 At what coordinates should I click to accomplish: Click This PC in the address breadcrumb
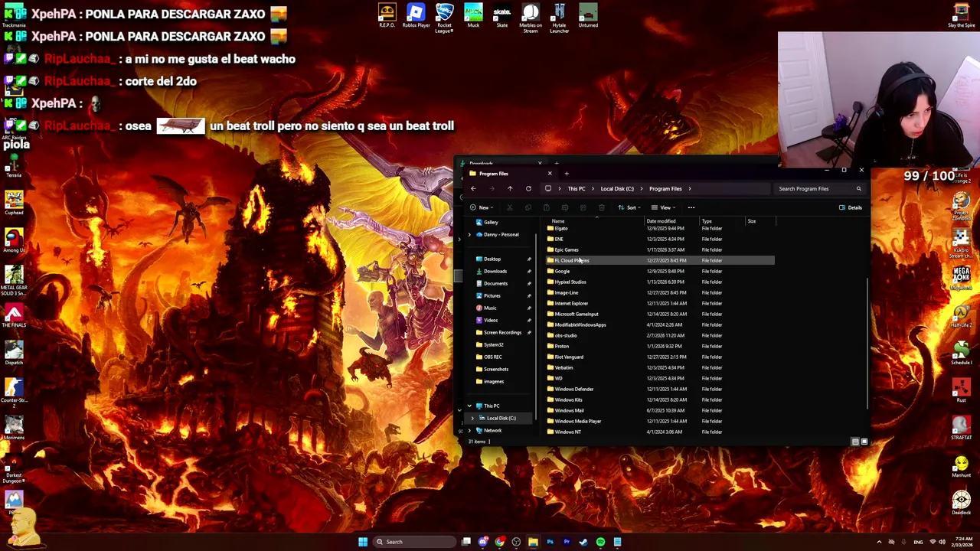pyautogui.click(x=577, y=189)
